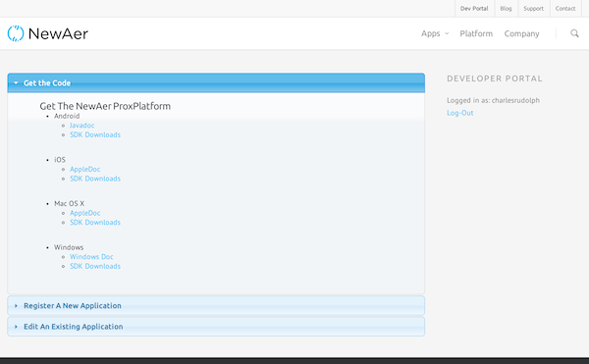Click the NewAer circular logo icon
This screenshot has height=364, width=589.
coord(16,33)
